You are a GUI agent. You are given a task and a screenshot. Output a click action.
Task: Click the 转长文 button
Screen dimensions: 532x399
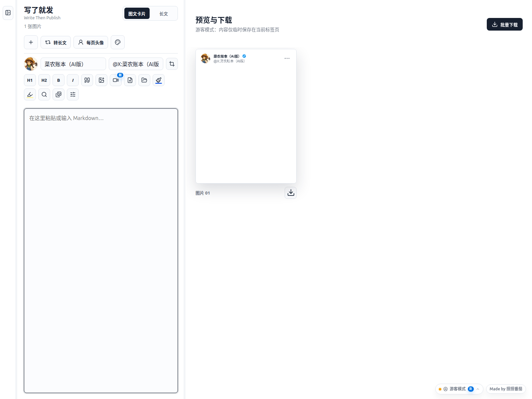tap(56, 42)
